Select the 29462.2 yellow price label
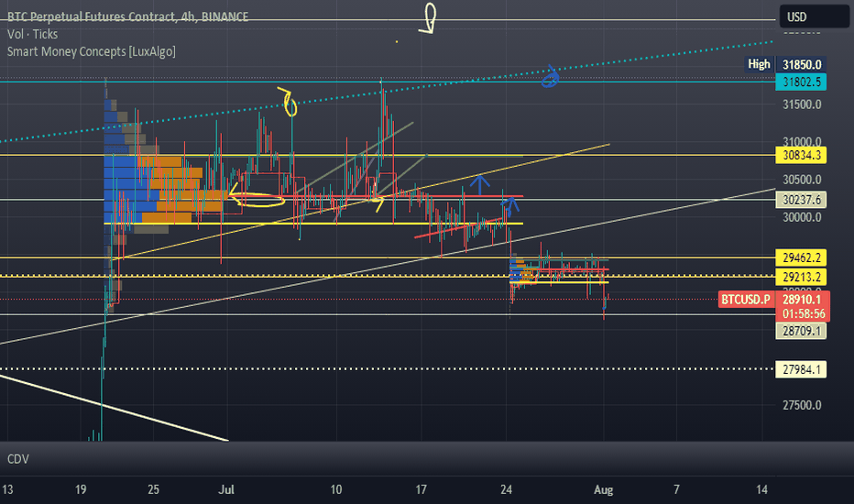 click(x=801, y=257)
